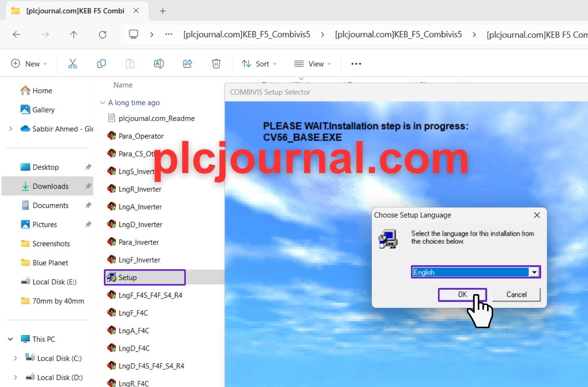Open the View dropdown menu
Viewport: 588px width, 387px height.
[313, 64]
